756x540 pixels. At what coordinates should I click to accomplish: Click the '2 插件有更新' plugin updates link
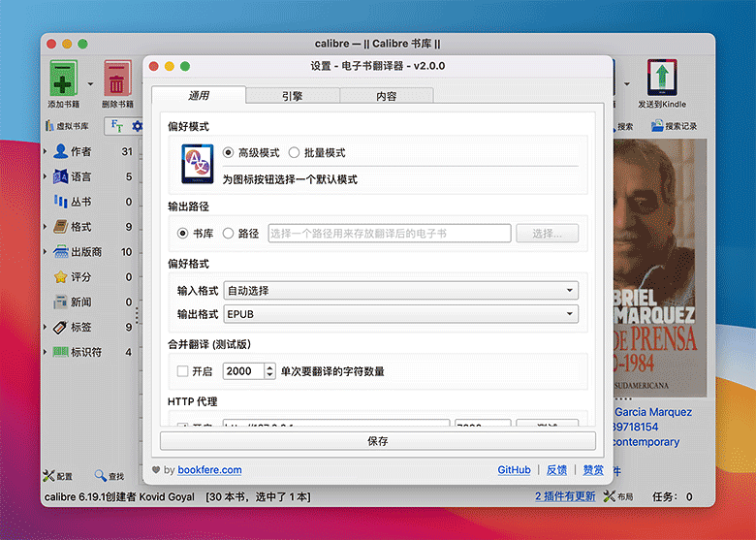point(565,496)
